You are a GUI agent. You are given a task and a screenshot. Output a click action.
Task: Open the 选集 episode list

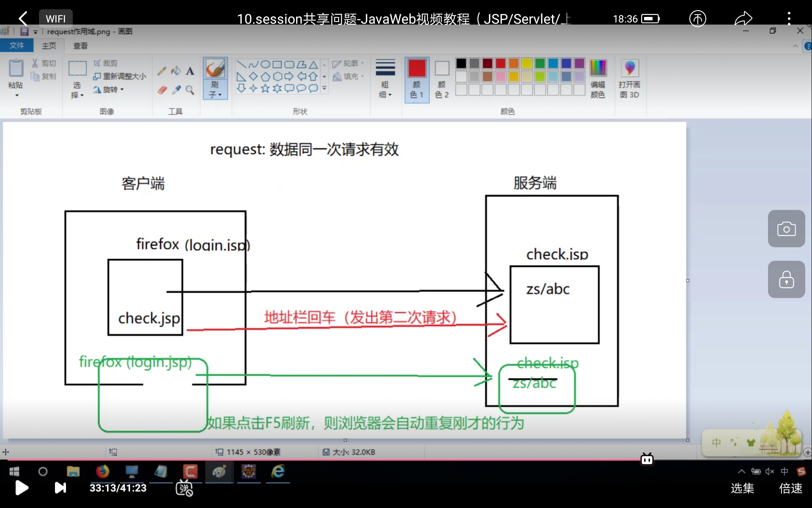click(742, 488)
